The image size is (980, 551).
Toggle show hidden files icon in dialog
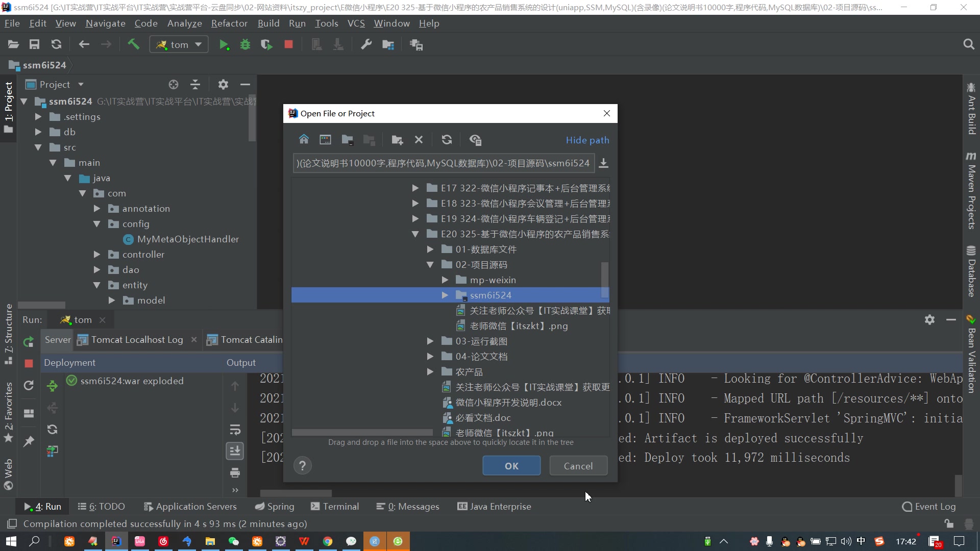pyautogui.click(x=475, y=139)
